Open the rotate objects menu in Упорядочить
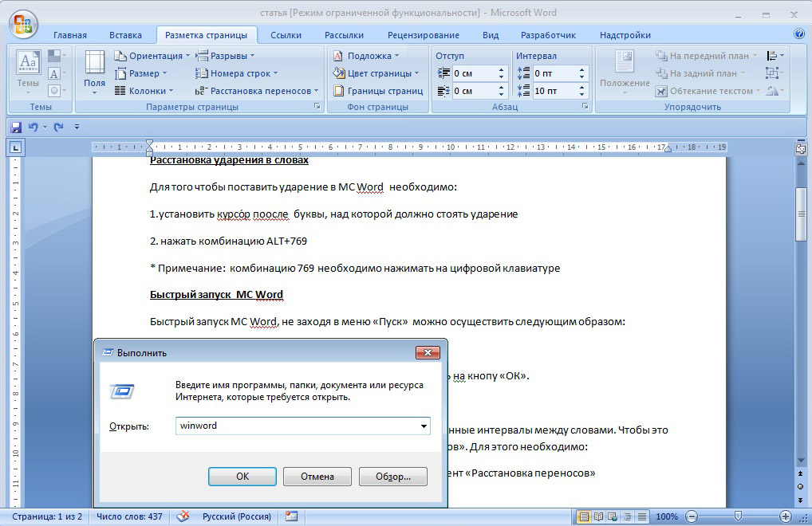 (x=775, y=91)
